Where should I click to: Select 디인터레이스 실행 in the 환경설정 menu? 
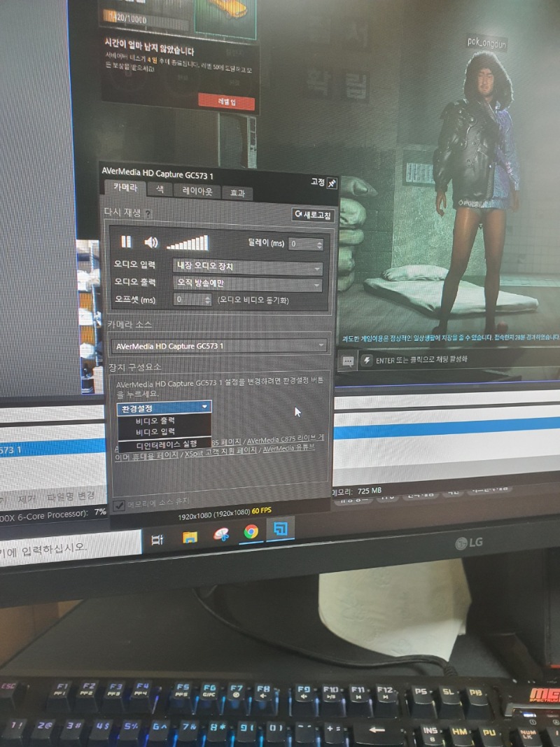tap(166, 445)
